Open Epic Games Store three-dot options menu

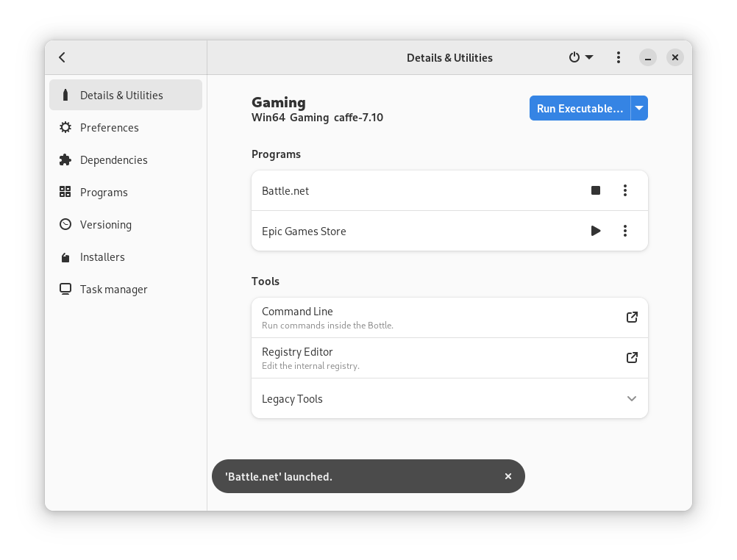[625, 231]
